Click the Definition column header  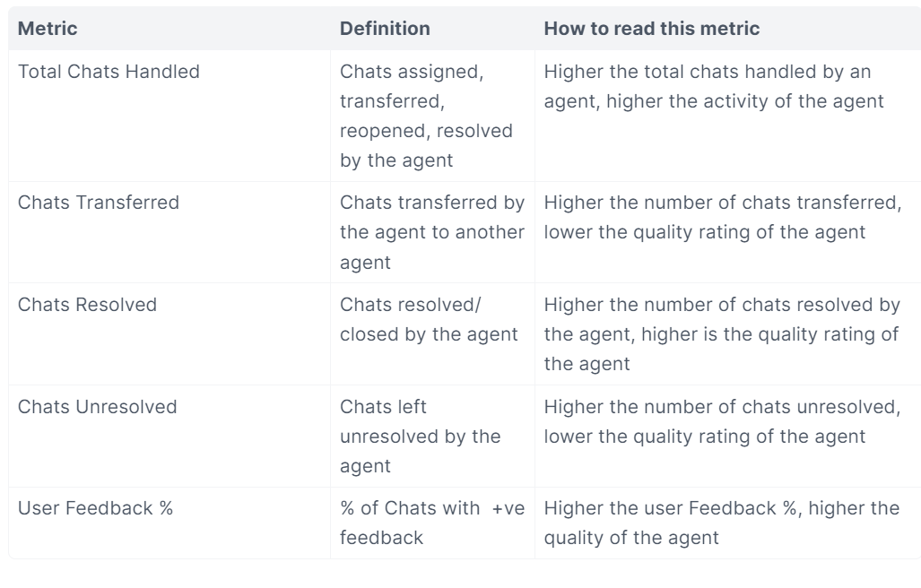click(385, 29)
